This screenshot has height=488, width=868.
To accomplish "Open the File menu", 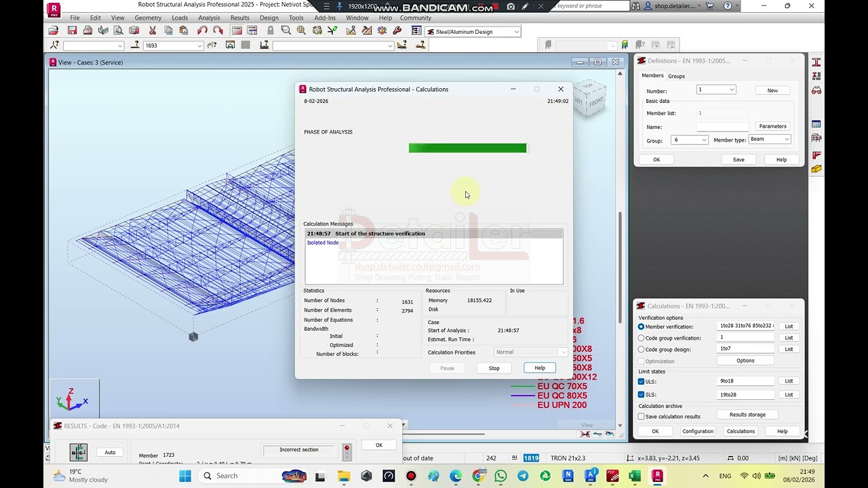I will (x=75, y=18).
